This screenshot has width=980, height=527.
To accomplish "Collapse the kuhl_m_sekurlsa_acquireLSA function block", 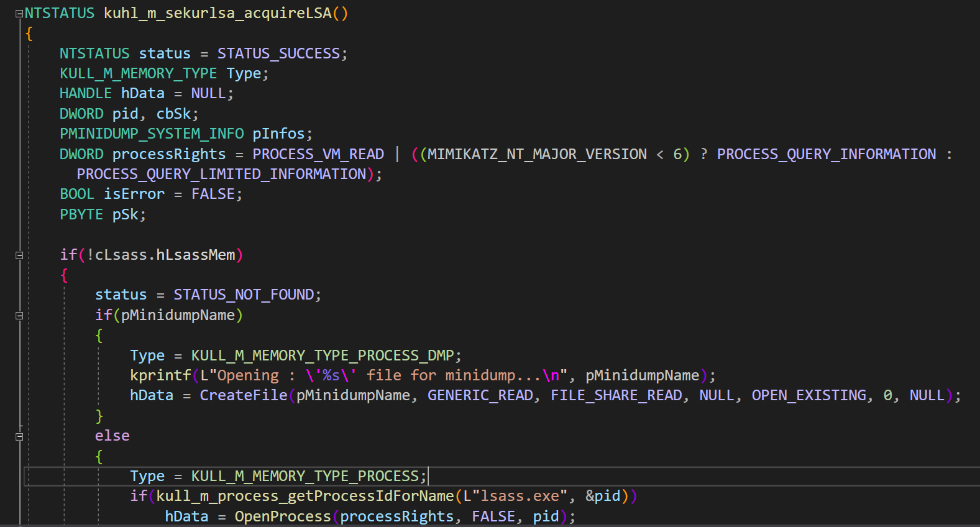I will (x=19, y=14).
